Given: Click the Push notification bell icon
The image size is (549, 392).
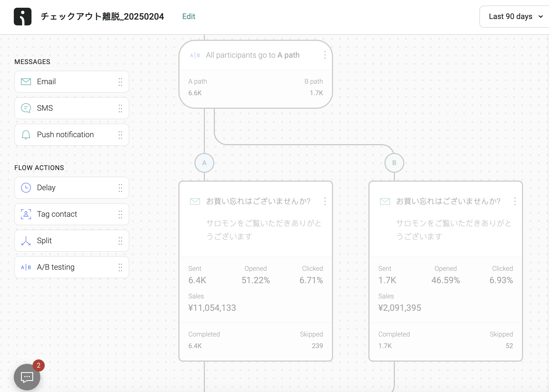Looking at the screenshot, I should (x=26, y=135).
